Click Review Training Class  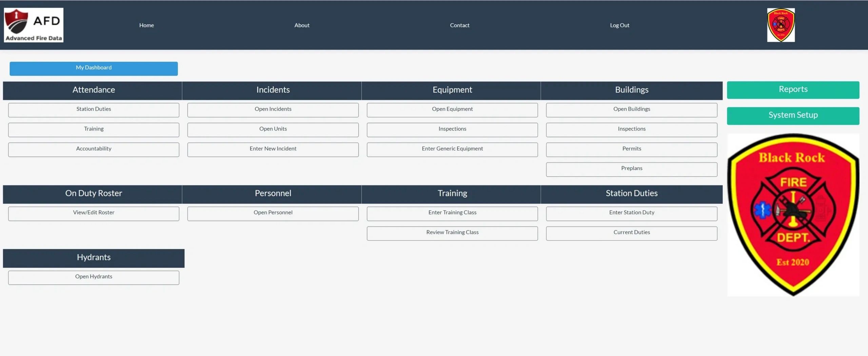pos(452,233)
